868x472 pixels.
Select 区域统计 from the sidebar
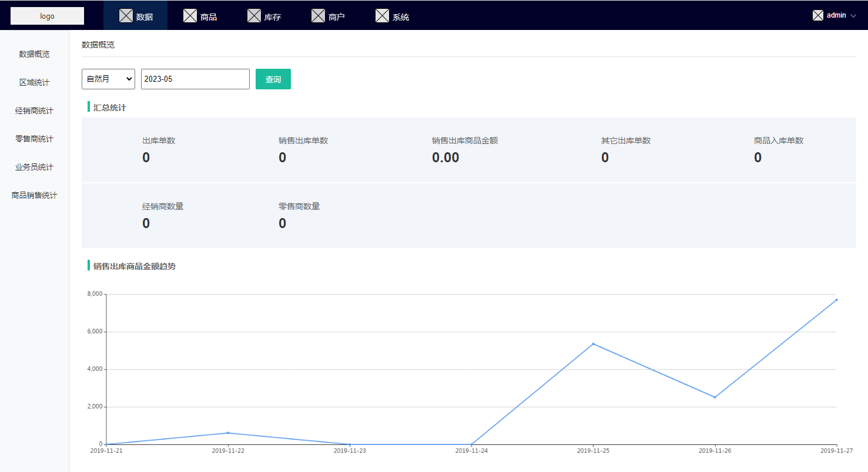point(34,82)
